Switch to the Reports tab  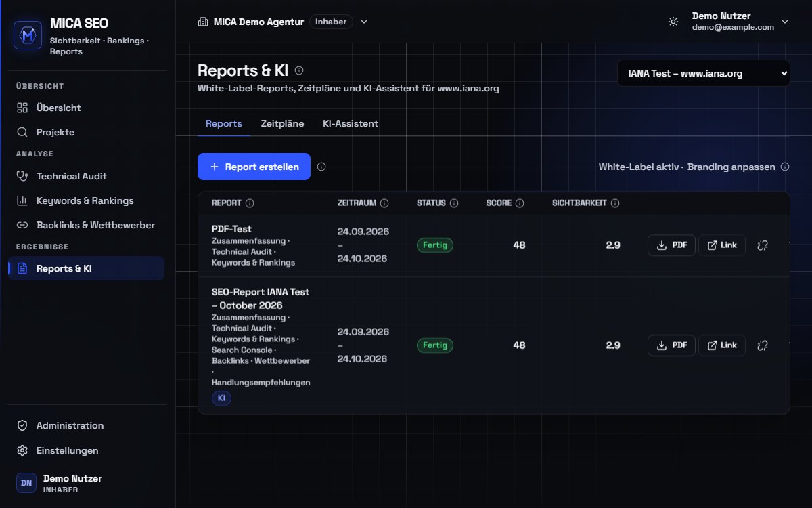pos(224,124)
